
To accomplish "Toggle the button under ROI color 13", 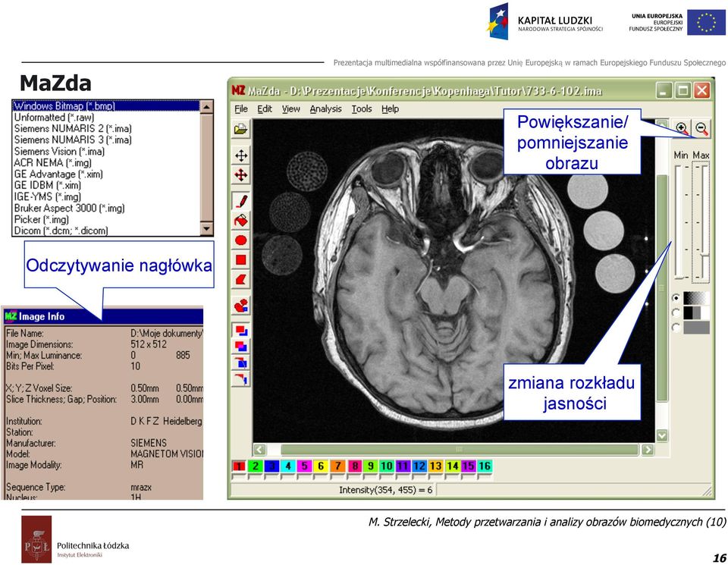I will point(435,476).
